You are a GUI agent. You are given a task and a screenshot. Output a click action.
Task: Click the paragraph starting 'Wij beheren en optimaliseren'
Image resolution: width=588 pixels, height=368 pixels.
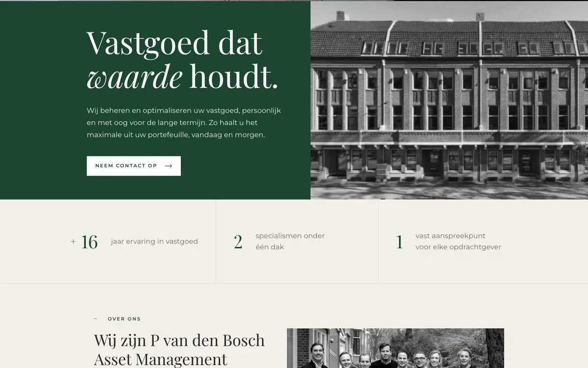pos(184,123)
